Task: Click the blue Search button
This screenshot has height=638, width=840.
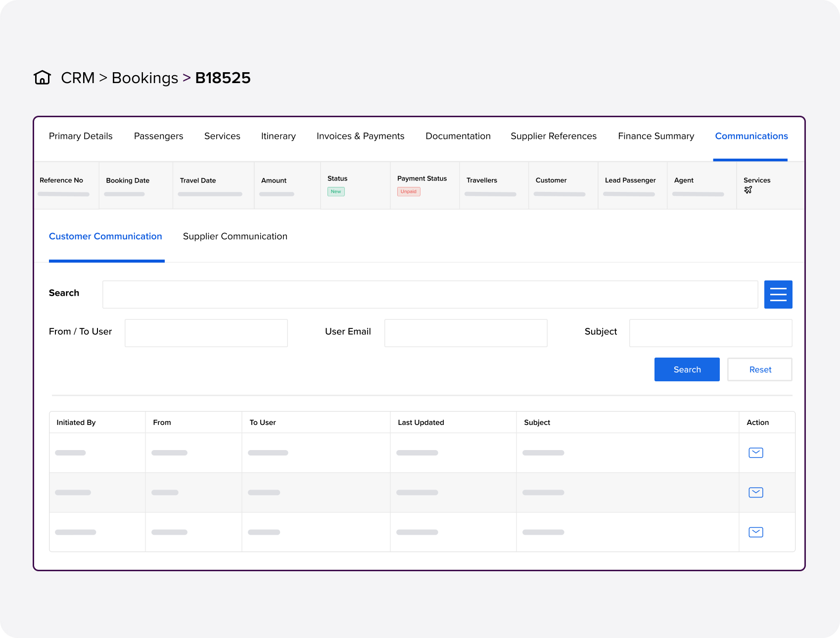Action: click(x=687, y=369)
